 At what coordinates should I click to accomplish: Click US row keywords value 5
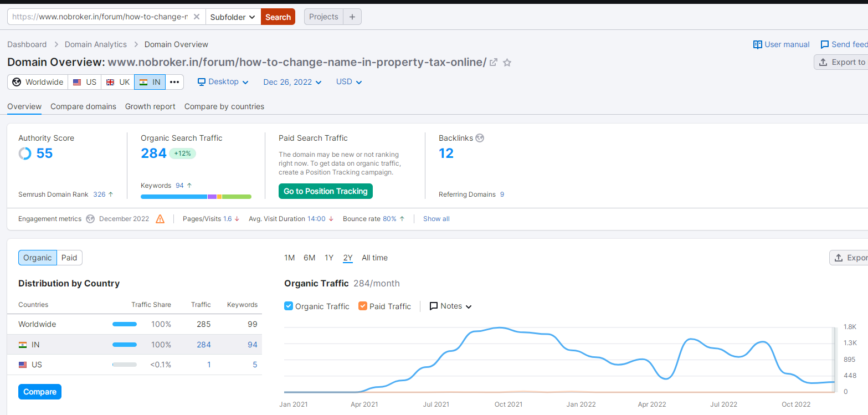click(255, 365)
